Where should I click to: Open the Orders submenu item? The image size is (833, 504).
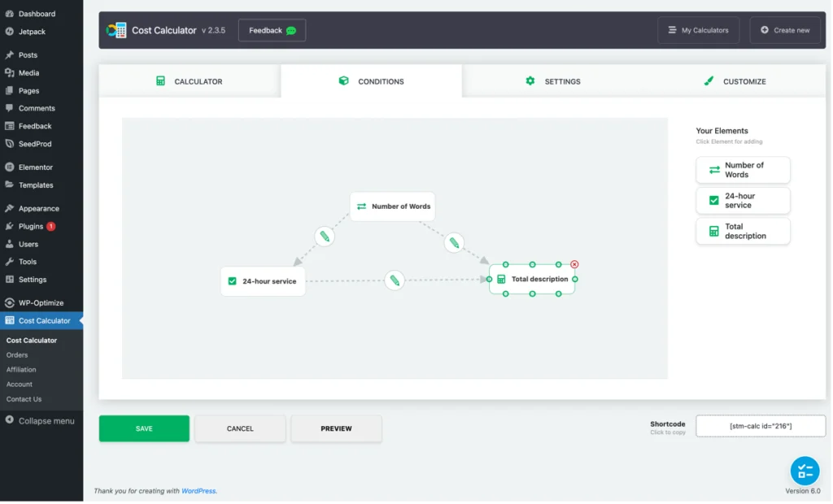(17, 355)
